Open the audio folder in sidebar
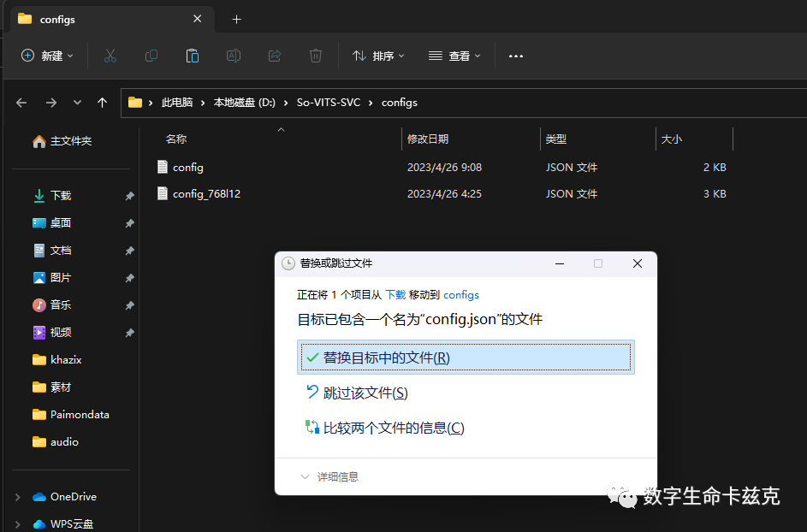 tap(64, 441)
